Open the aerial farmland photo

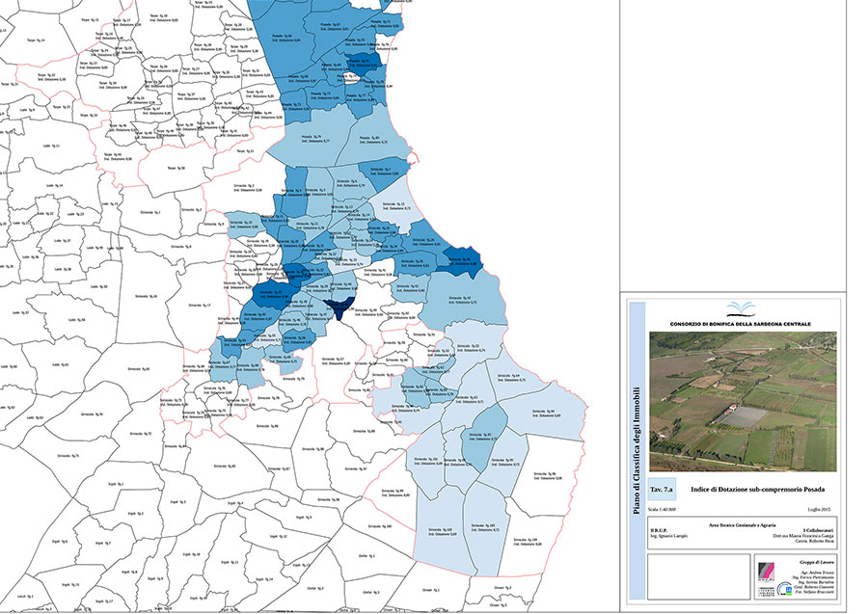[x=743, y=402]
